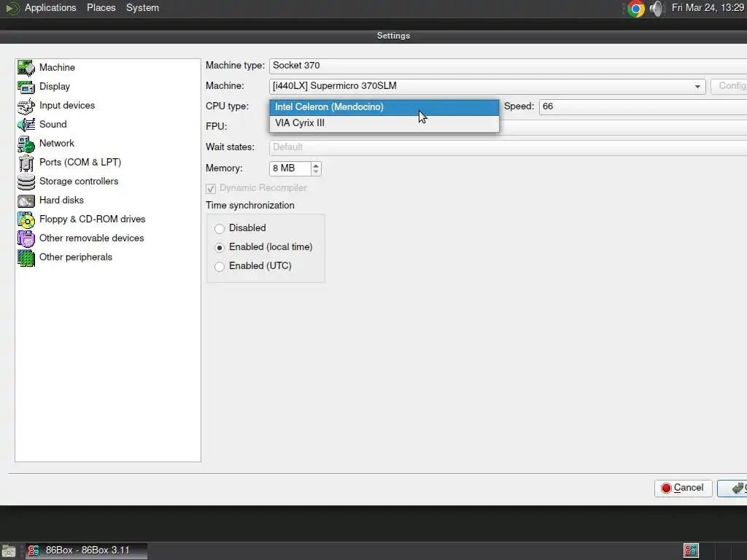Open the Machine dropdown showing Supermicro 370SLM
Viewport: 747px width, 560px height.
click(487, 86)
